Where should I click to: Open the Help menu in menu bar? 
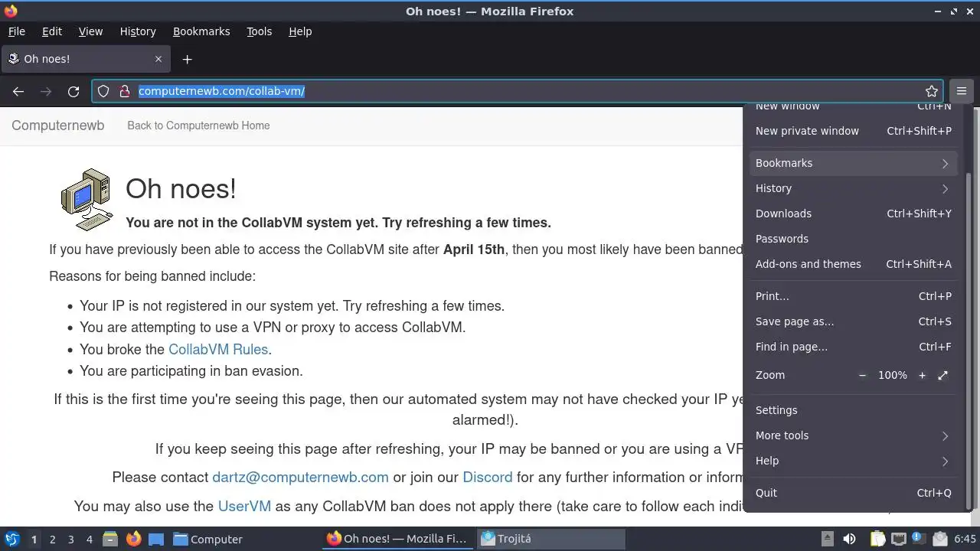(300, 31)
